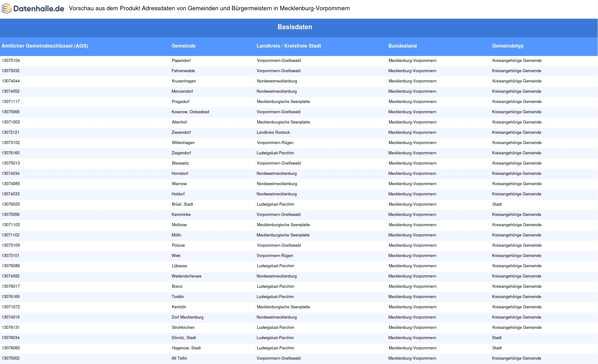This screenshot has height=364, width=598.
Task: Click Mecklenburg-Vorpommern in the Wiek row
Action: [x=412, y=255]
